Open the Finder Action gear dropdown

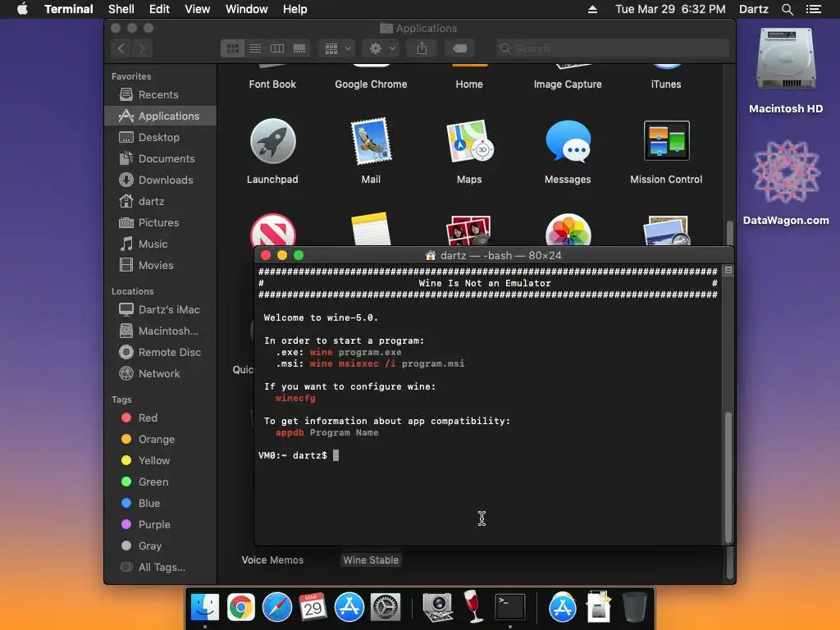381,48
